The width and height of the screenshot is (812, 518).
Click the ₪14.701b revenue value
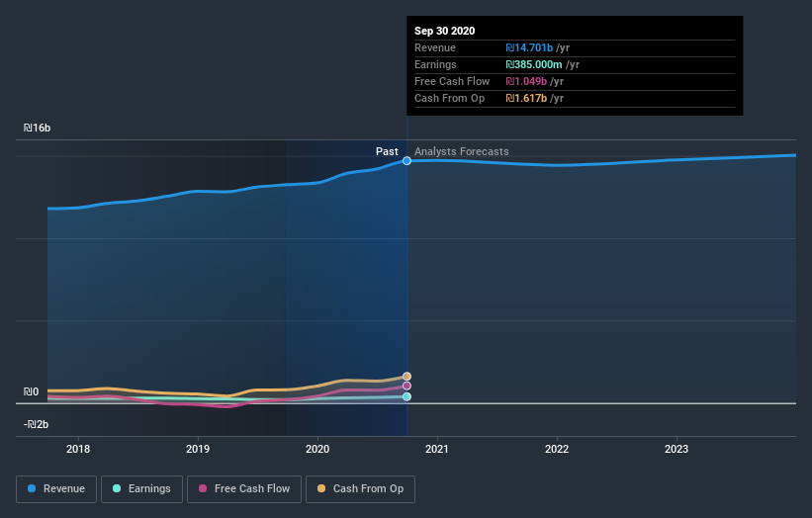coord(529,47)
